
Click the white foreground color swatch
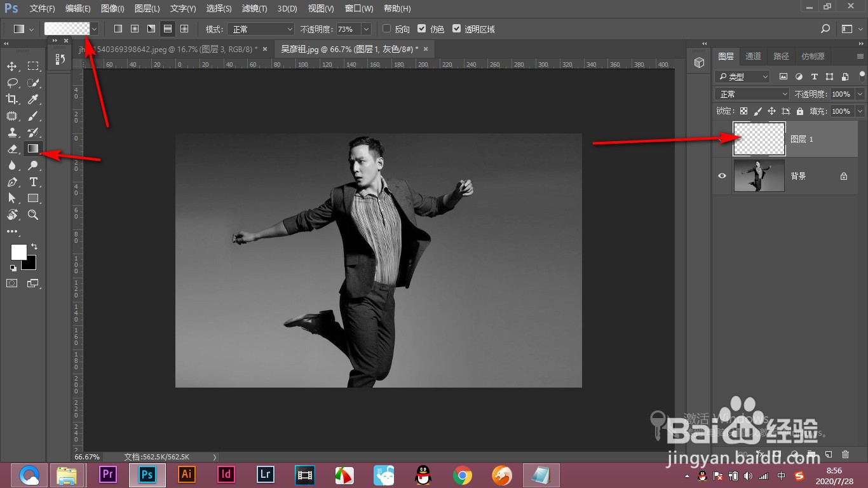click(x=18, y=252)
